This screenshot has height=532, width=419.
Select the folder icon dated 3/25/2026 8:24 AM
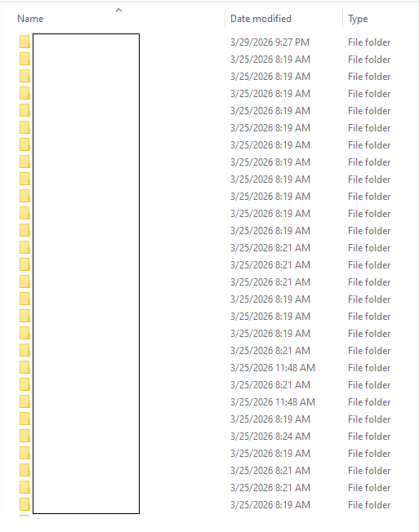25,436
